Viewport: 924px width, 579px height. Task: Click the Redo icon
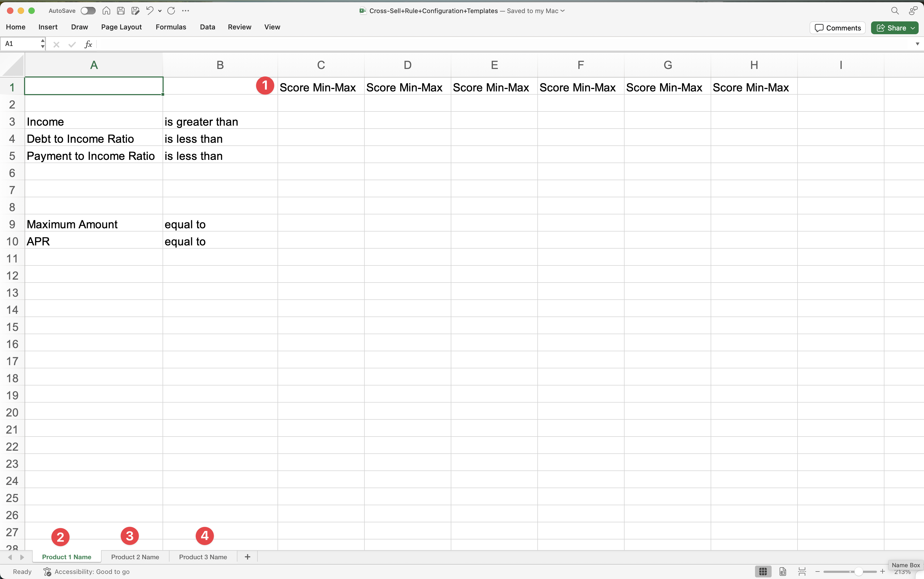pyautogui.click(x=171, y=11)
